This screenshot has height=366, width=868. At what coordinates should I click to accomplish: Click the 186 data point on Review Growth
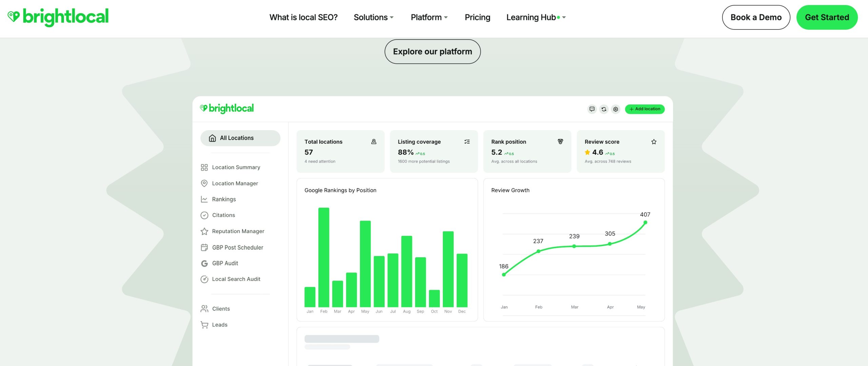(504, 274)
